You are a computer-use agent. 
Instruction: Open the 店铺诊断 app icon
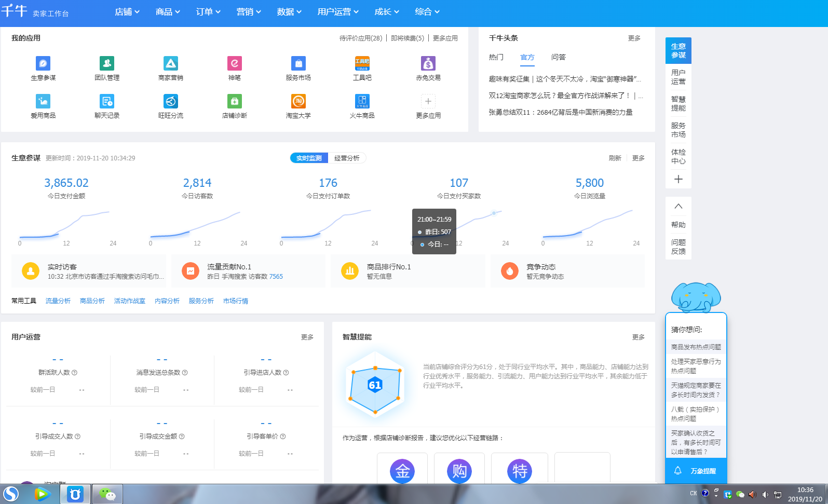click(x=235, y=101)
